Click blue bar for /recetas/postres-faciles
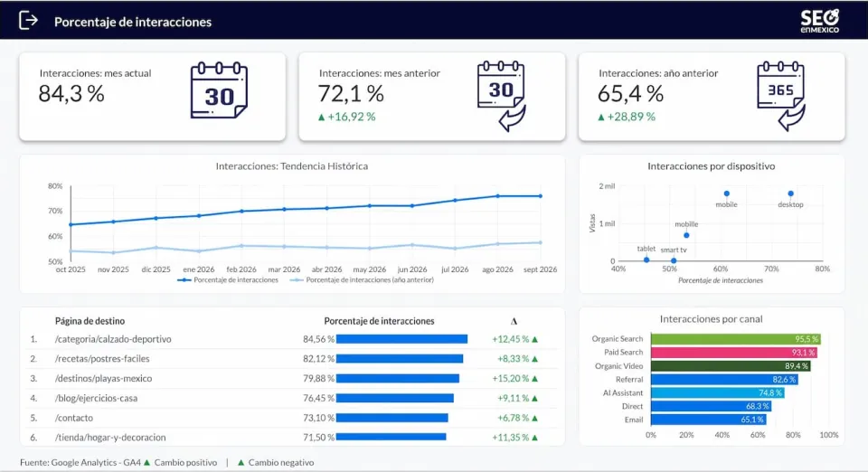This screenshot has height=472, width=868. (x=400, y=359)
